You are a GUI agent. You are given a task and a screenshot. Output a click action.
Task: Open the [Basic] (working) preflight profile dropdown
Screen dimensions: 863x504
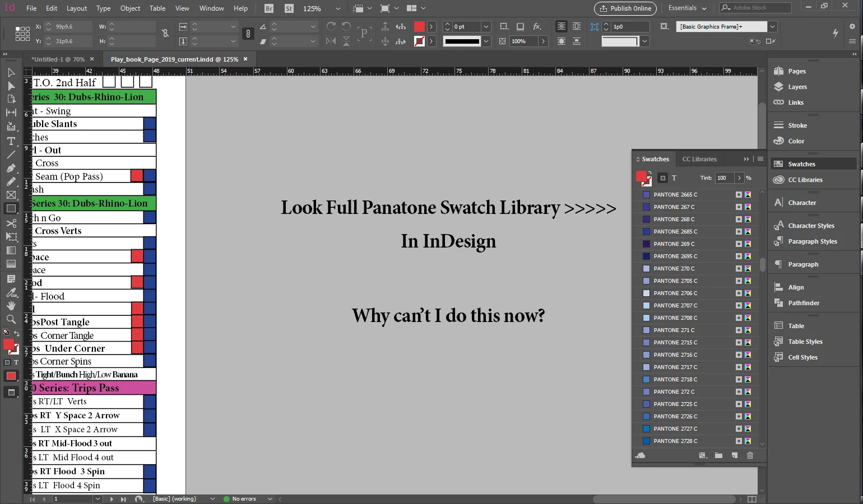[212, 499]
